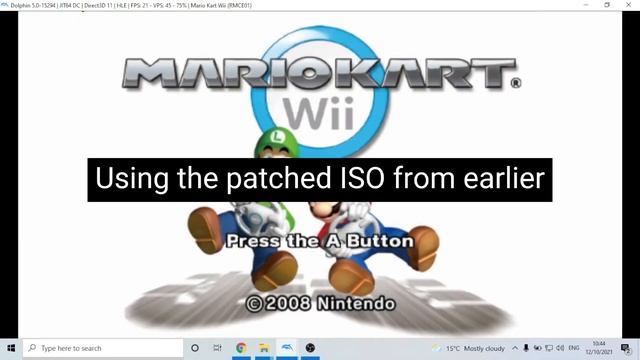Click the Dolphin window title bar icon
The image size is (640, 360).
[4, 5]
